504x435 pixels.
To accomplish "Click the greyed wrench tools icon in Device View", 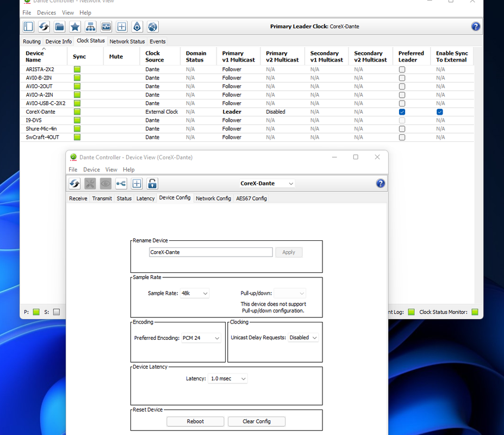I will [90, 184].
